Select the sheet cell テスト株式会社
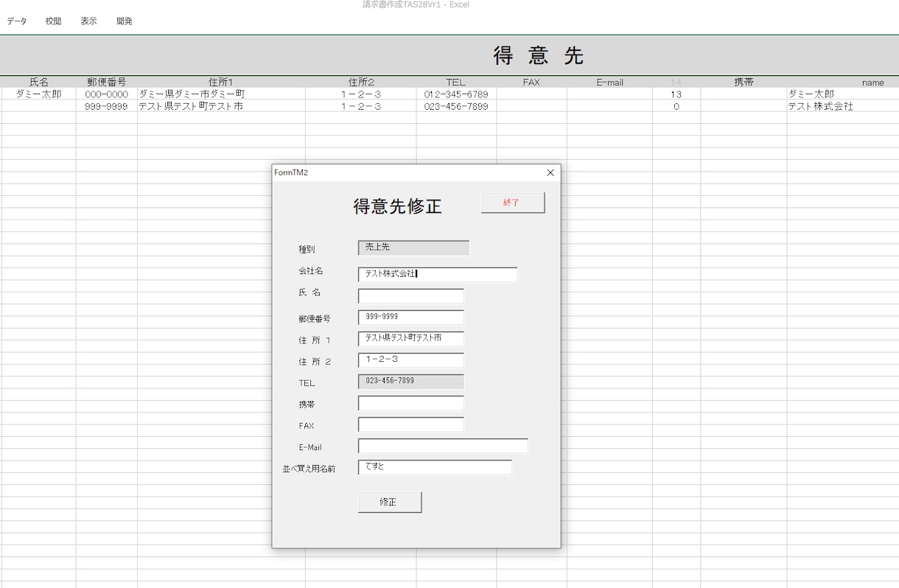Screen dimensions: 899x588 point(842,106)
